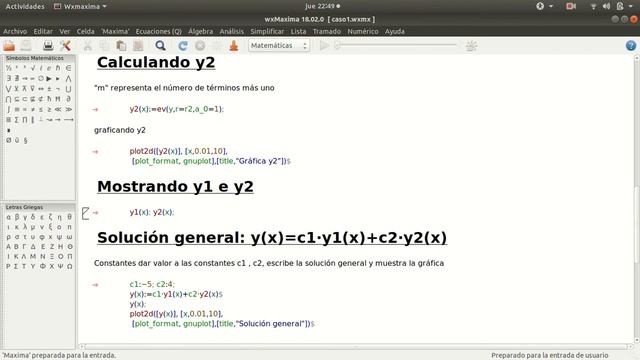Screen dimensions: 640x360
Task: Click the red screen recording indicator
Action: [571, 6]
